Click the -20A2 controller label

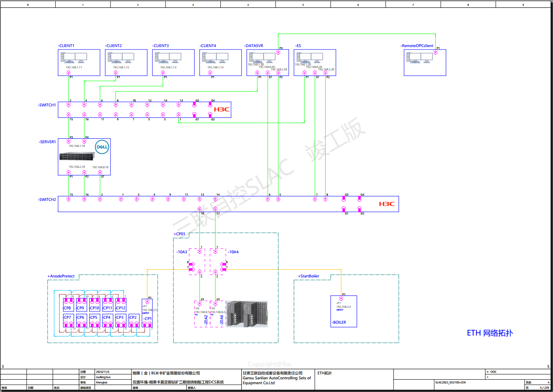206,320
